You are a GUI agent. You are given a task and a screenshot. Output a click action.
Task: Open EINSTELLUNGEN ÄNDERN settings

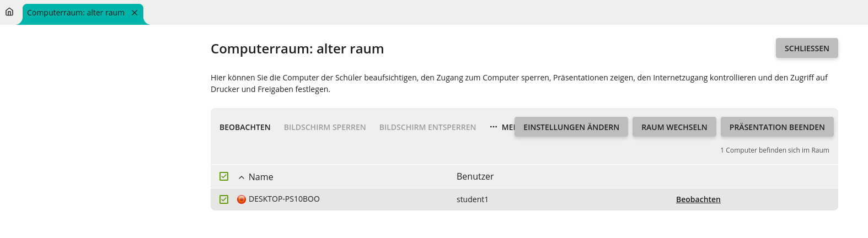click(x=571, y=127)
